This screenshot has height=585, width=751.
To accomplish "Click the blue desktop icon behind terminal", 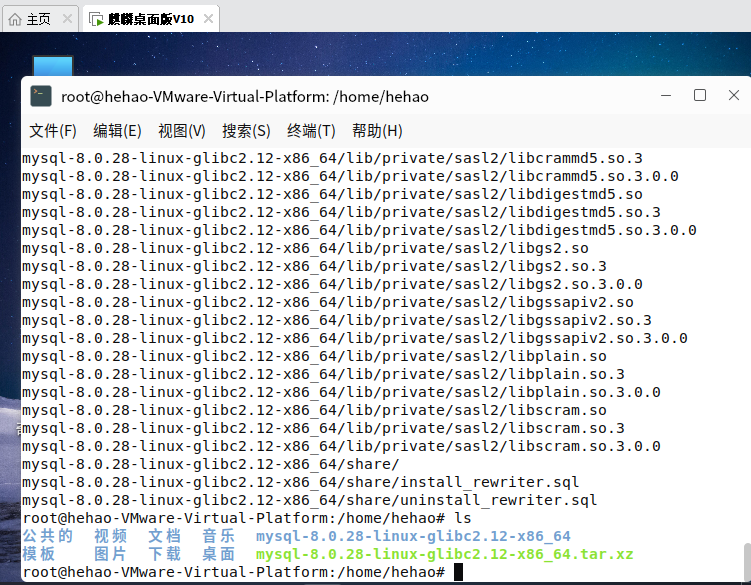I will point(53,66).
